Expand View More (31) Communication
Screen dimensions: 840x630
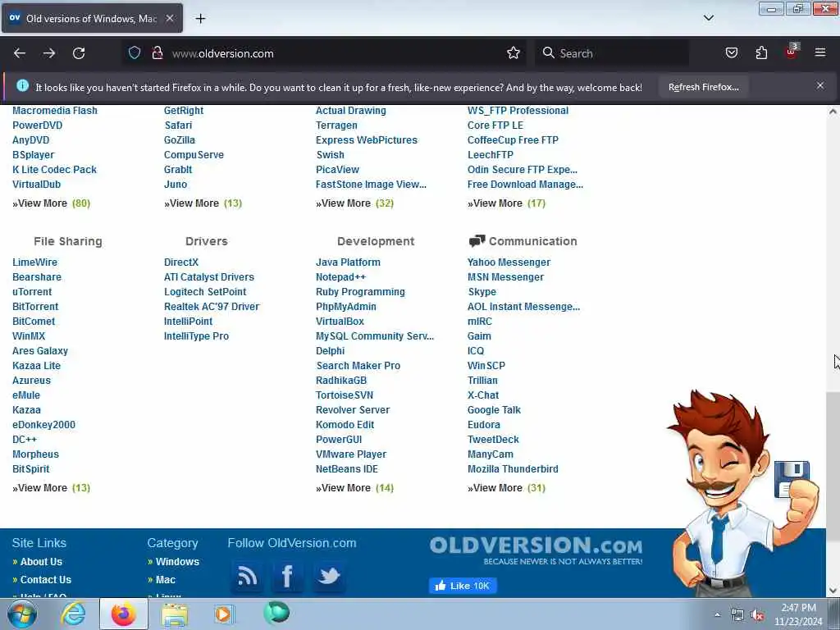(x=506, y=487)
